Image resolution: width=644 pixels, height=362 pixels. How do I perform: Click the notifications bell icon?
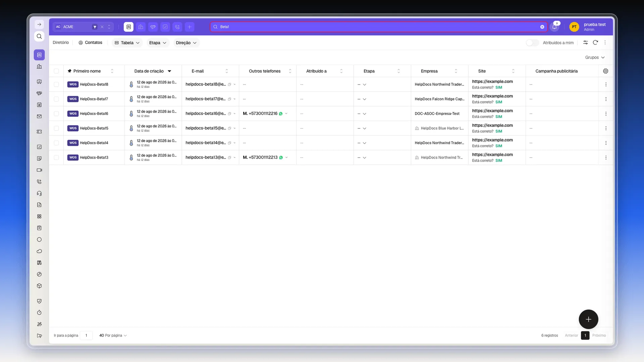tap(554, 27)
